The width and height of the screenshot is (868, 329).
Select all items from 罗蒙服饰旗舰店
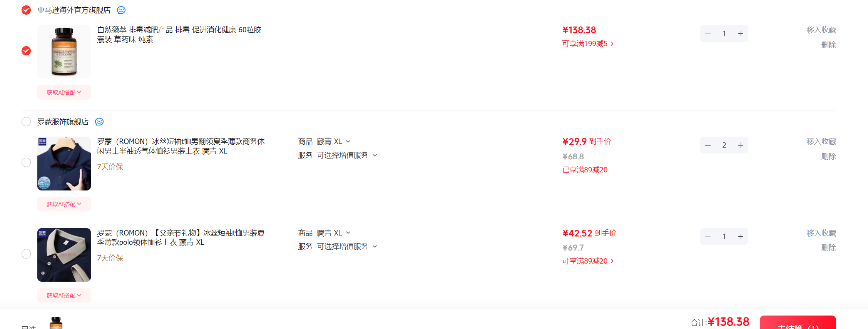pos(26,122)
